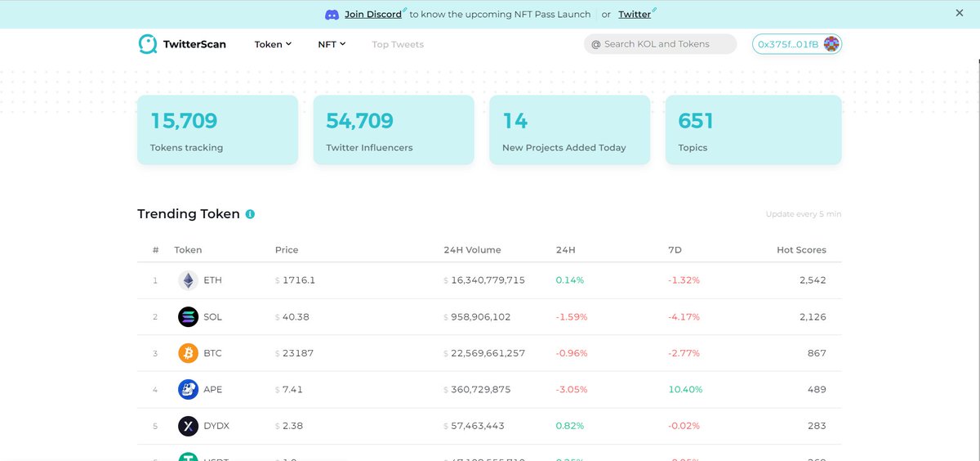Click BTC volume 22,569,661,257
The image size is (980, 461).
pos(484,354)
